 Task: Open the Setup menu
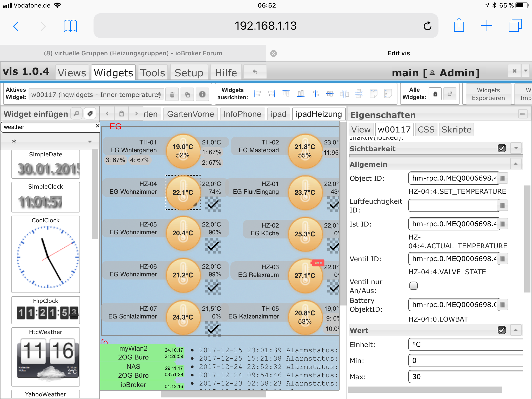[189, 72]
